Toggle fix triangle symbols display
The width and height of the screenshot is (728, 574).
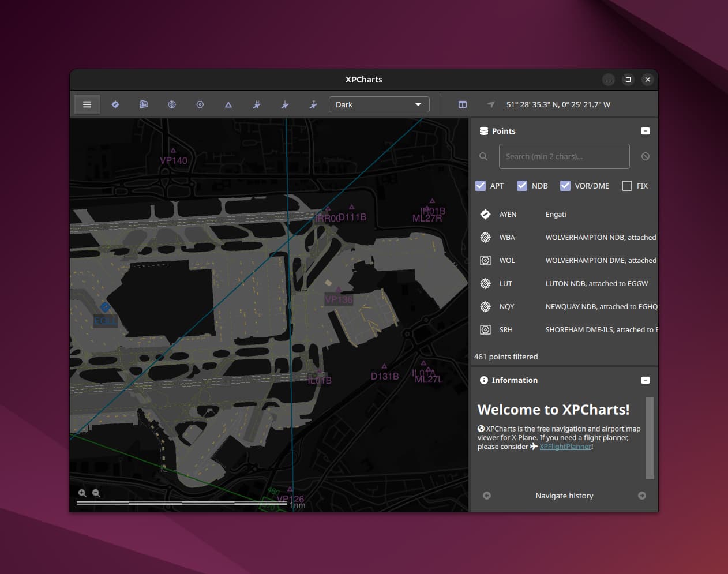coord(228,104)
